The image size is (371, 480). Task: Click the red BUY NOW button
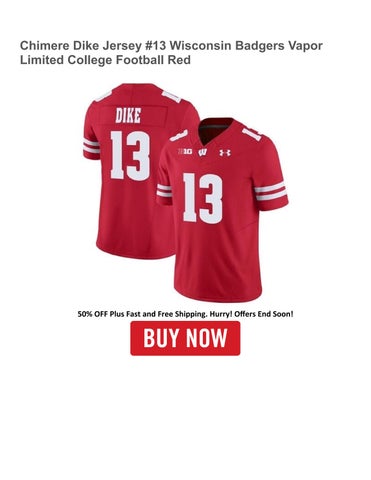pos(185,338)
